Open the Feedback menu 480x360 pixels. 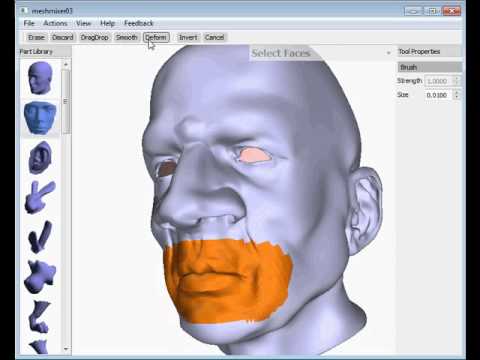pyautogui.click(x=139, y=23)
